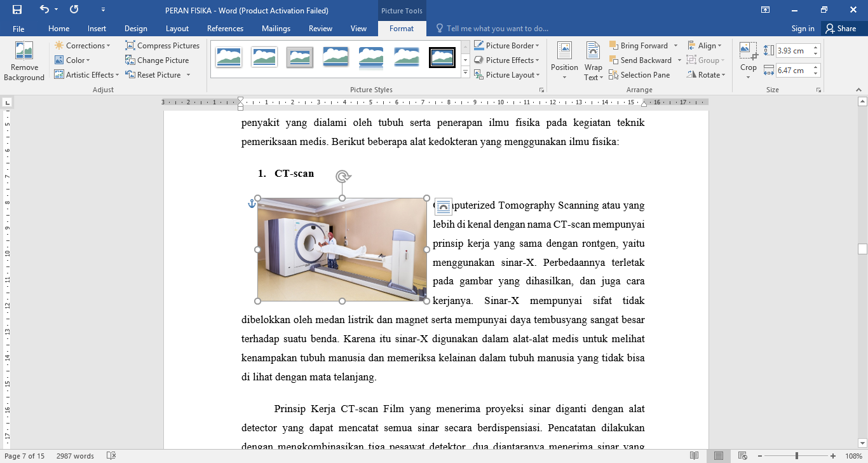
Task: Apply the third picture style thumbnail
Action: click(x=299, y=57)
